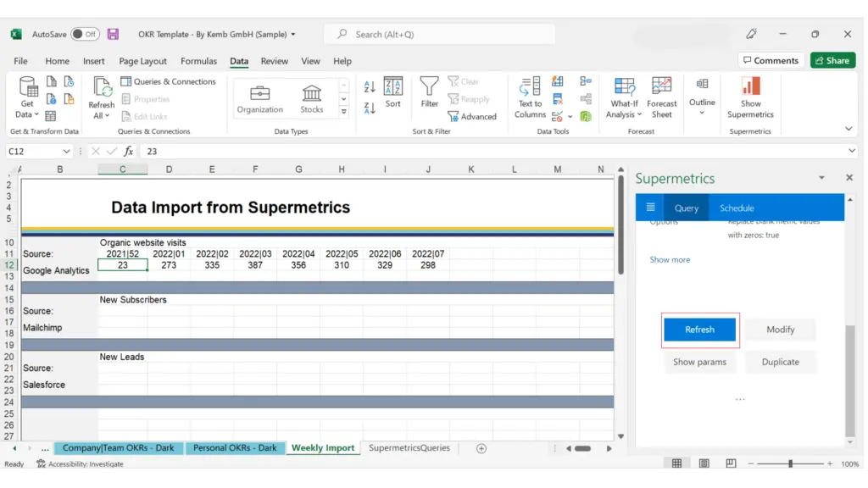
Task: Click the Modify button
Action: tap(780, 330)
